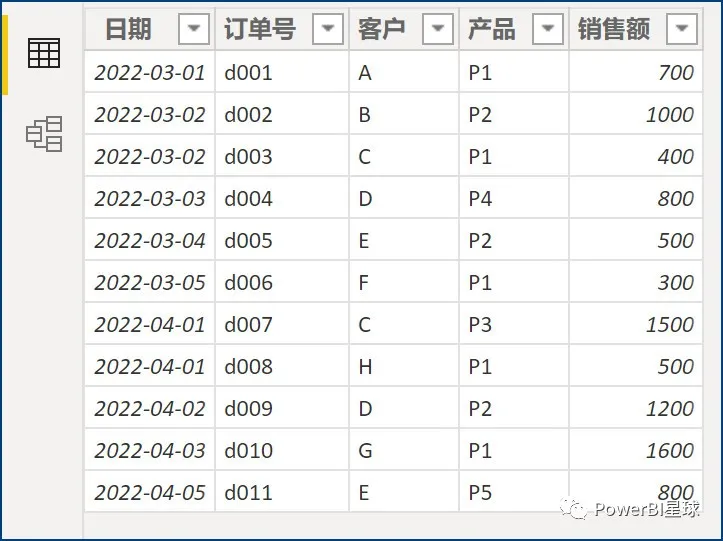Image resolution: width=723 pixels, height=541 pixels.
Task: Click the date cell 2022-03-03
Action: point(150,198)
